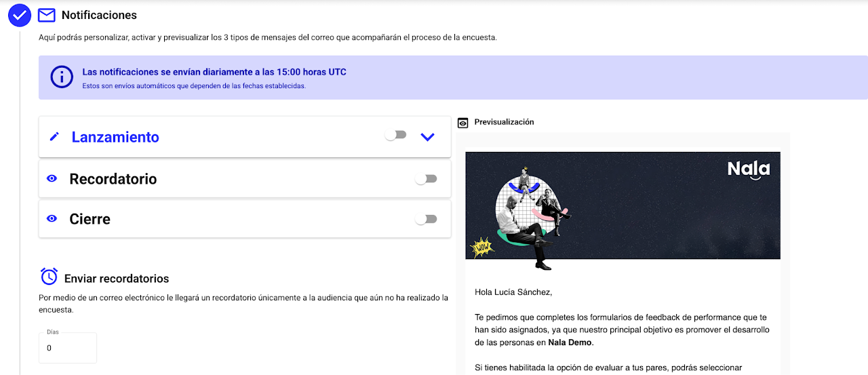Screen dimensions: 868x375
Task: Click the info icon in the banner
Action: 62,77
